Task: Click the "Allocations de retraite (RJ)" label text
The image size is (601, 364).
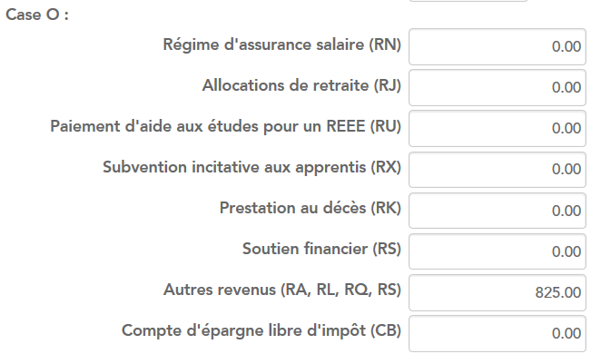Action: click(301, 85)
